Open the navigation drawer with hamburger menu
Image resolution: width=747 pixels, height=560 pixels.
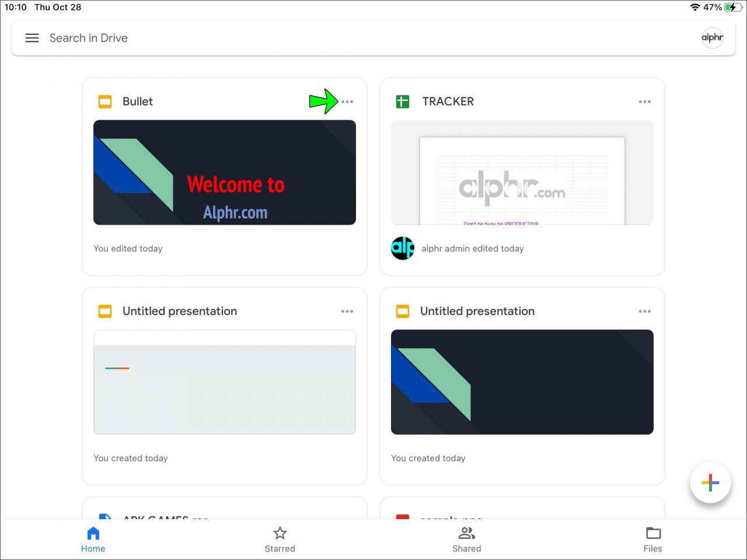[32, 37]
